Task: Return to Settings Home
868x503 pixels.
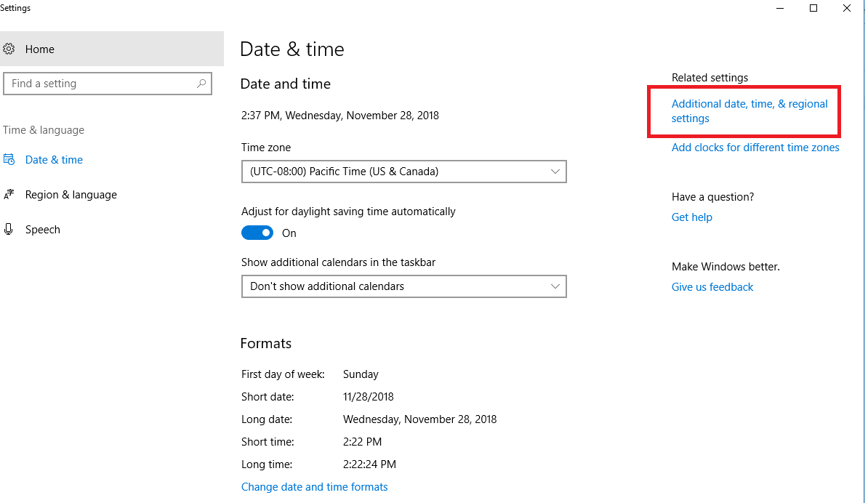Action: pyautogui.click(x=39, y=49)
